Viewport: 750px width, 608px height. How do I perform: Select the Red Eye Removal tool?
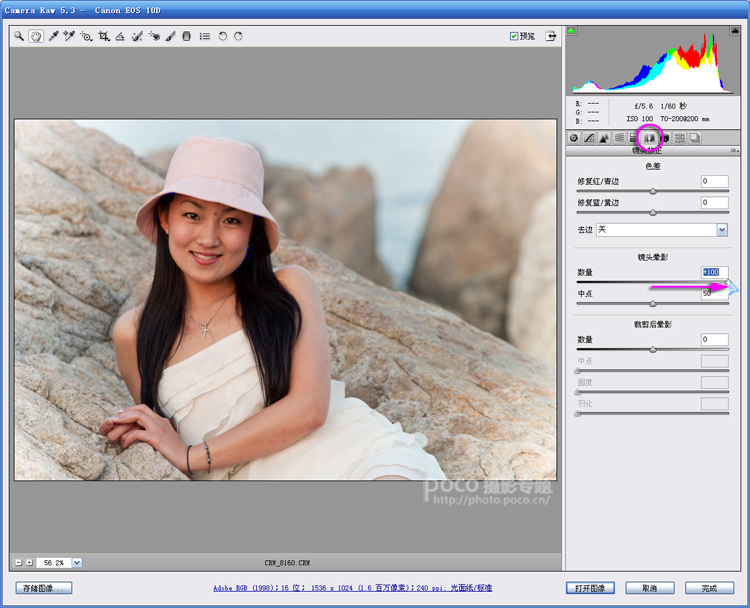[154, 36]
